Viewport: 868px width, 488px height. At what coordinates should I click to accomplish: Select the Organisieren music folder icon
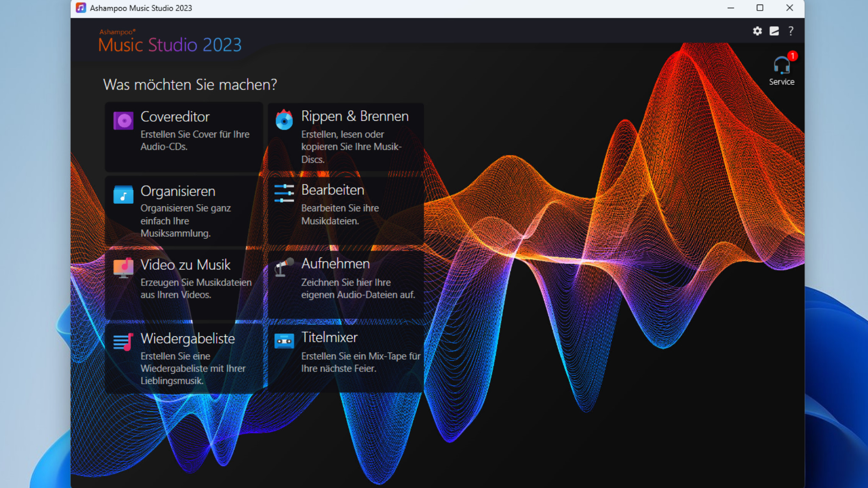click(123, 194)
